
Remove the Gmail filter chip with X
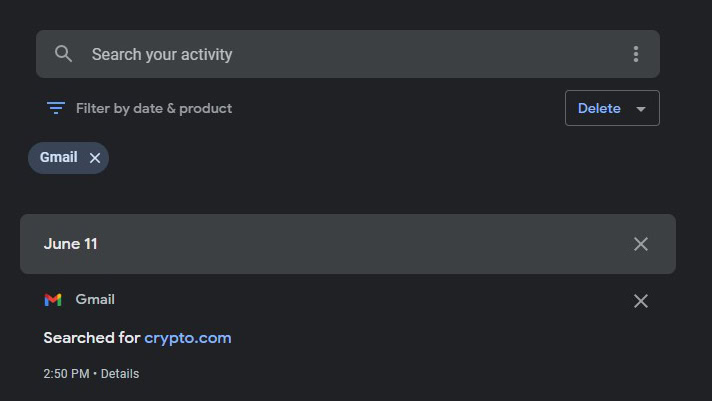(95, 158)
